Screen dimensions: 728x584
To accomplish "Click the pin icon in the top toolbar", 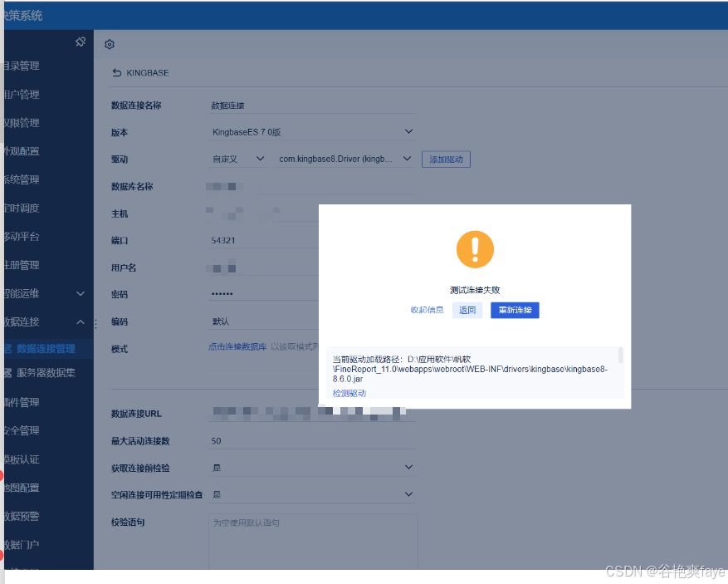I will [81, 41].
